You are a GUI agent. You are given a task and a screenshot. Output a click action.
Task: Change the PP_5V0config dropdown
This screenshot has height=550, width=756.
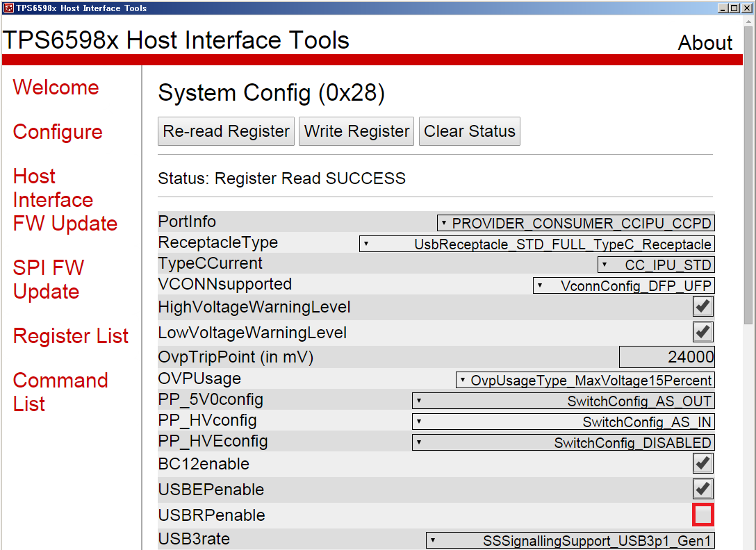point(563,401)
